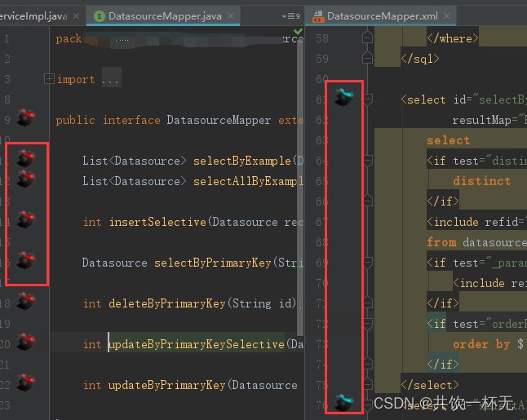Click gutter icon beside deleteByPrimaryKey method
Image resolution: width=527 pixels, height=420 pixels.
pos(26,300)
